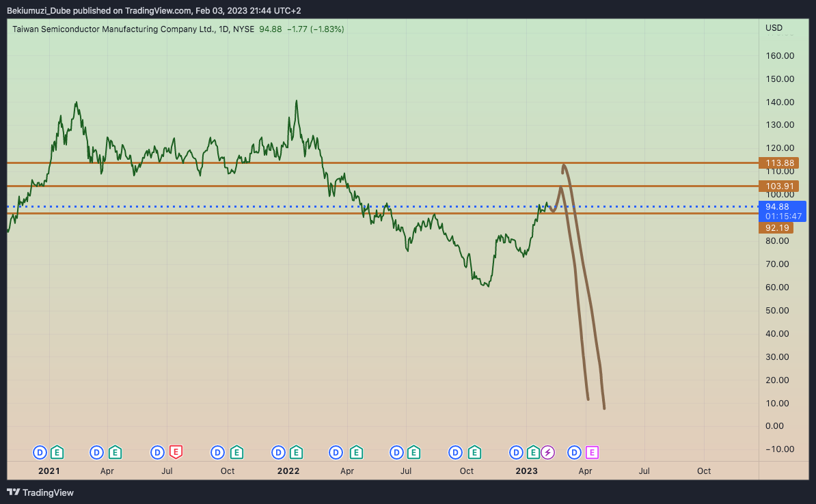Click the dividend marker before July 2022
The height and width of the screenshot is (504, 816).
(x=396, y=453)
